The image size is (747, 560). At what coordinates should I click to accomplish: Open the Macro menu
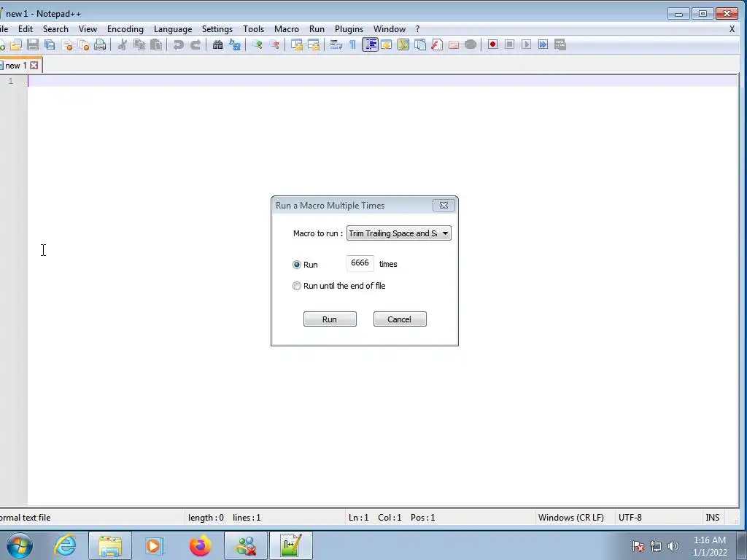pos(286,29)
